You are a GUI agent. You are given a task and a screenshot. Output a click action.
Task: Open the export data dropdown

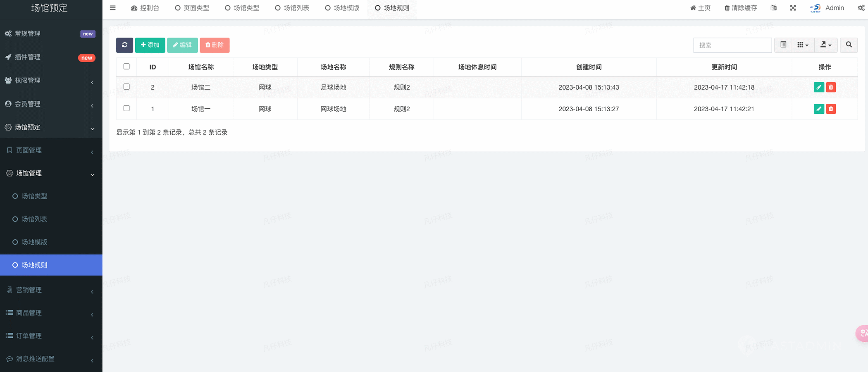point(825,45)
